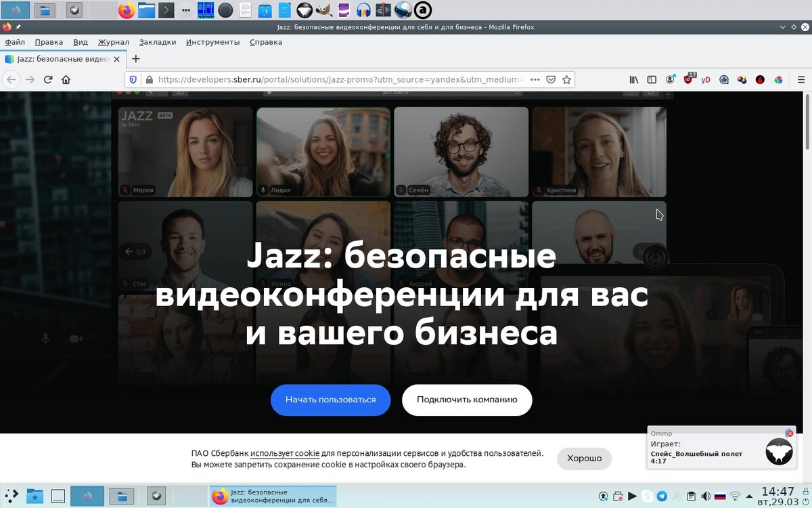Open the Firefox Library icon
This screenshot has width=812, height=508.
click(633, 79)
